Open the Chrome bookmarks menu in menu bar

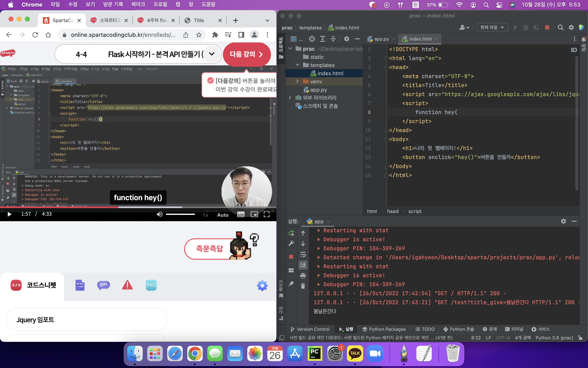(x=138, y=4)
